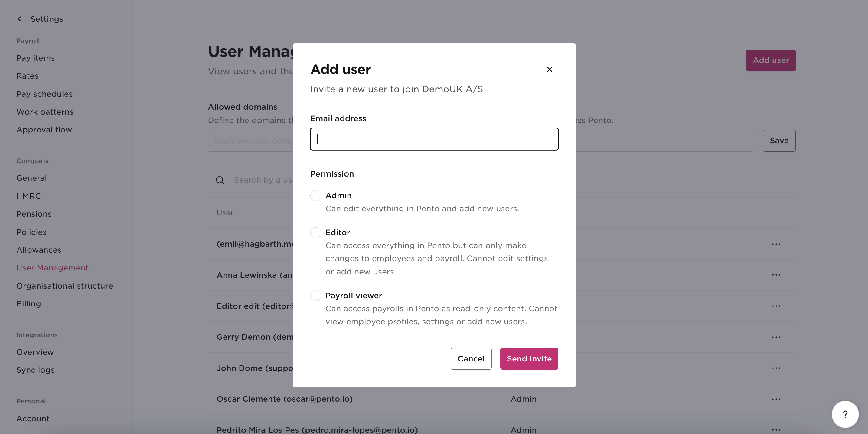Open actions menu for John Dome
The image size is (868, 434).
(x=776, y=368)
